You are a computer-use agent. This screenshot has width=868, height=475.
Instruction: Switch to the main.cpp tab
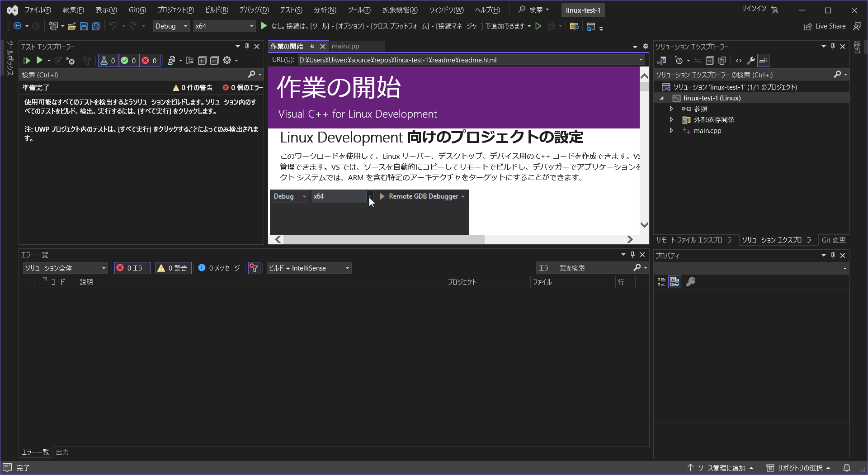point(346,46)
